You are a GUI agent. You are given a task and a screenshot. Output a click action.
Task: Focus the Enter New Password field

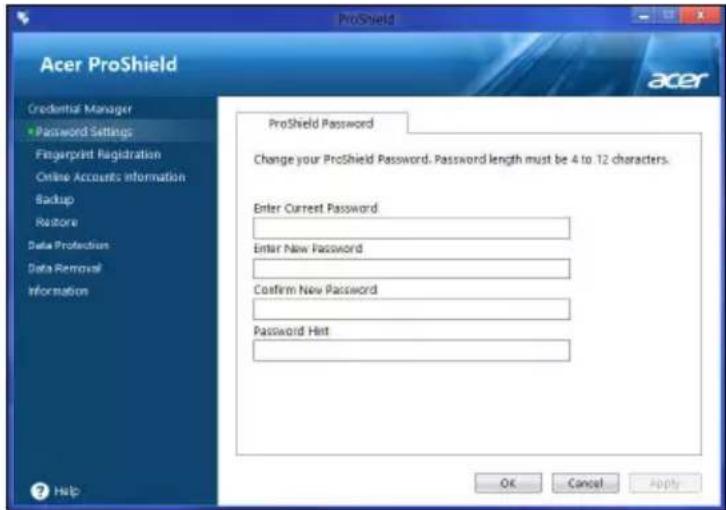[411, 268]
